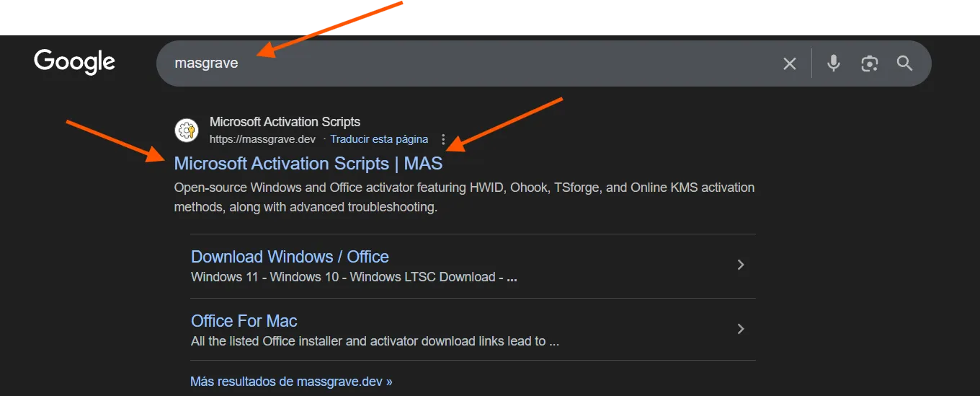Image resolution: width=980 pixels, height=396 pixels.
Task: Open Google Lens image search
Action: click(x=870, y=63)
